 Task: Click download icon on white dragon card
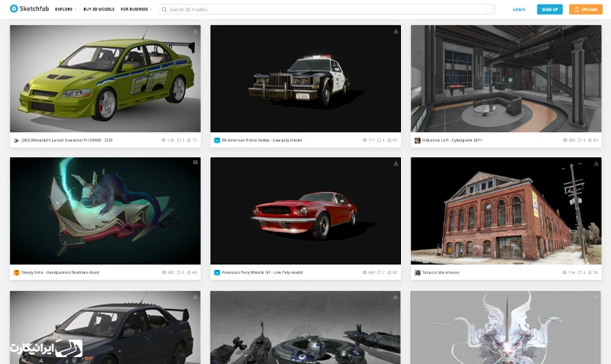596,297
